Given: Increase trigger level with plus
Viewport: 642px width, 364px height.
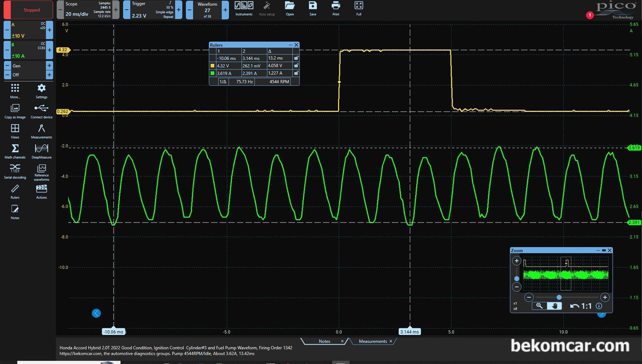Looking at the screenshot, I should pos(179,10).
